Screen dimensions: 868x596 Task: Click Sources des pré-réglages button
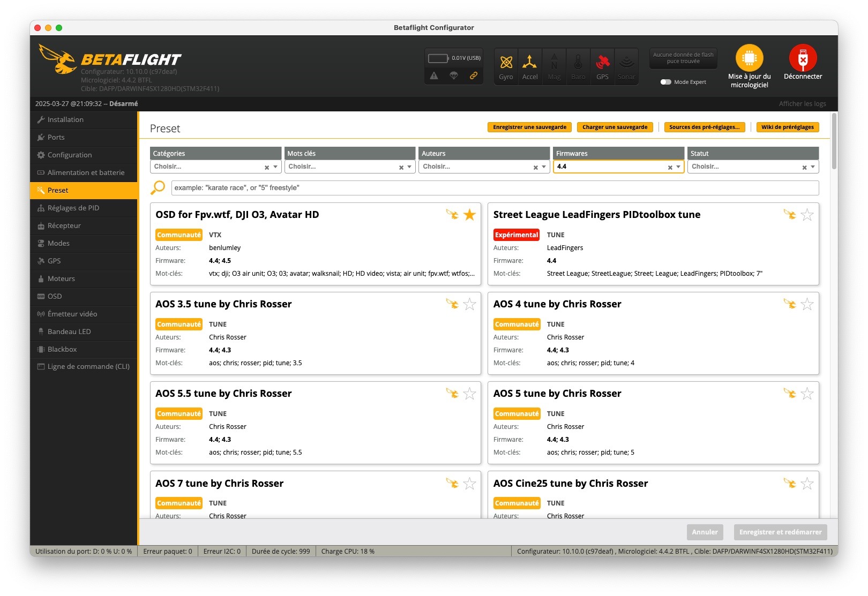[x=704, y=127]
